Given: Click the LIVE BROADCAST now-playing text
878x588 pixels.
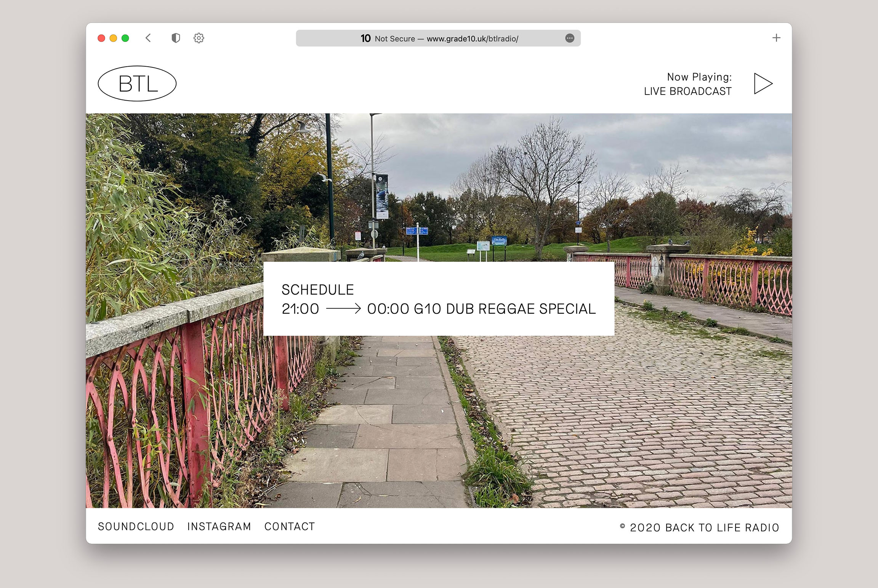Looking at the screenshot, I should tap(687, 91).
